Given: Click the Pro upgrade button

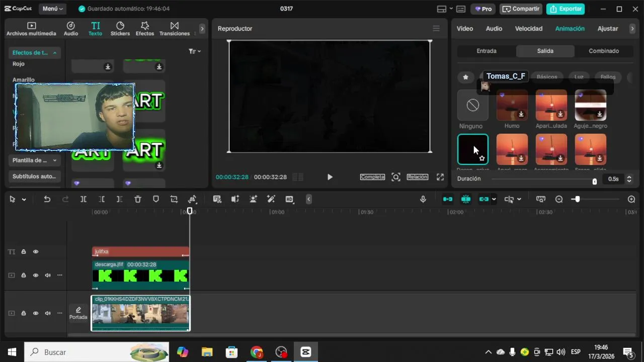Looking at the screenshot, I should [x=482, y=9].
